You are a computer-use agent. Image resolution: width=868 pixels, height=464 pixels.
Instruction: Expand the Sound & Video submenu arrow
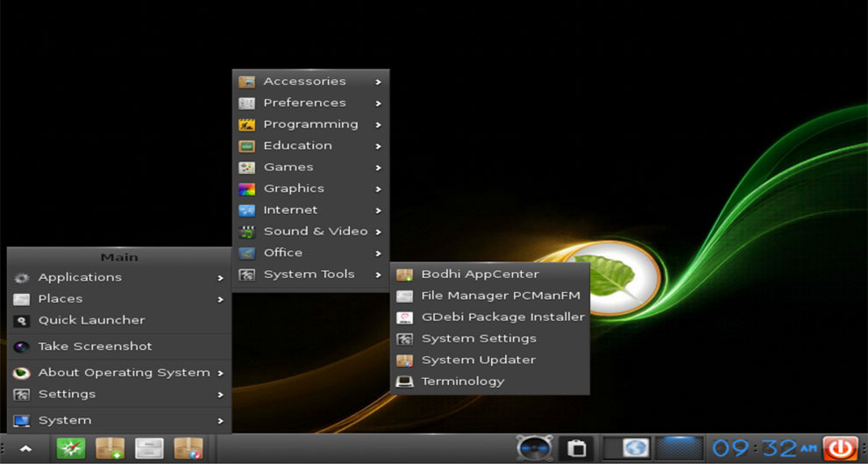(x=378, y=232)
